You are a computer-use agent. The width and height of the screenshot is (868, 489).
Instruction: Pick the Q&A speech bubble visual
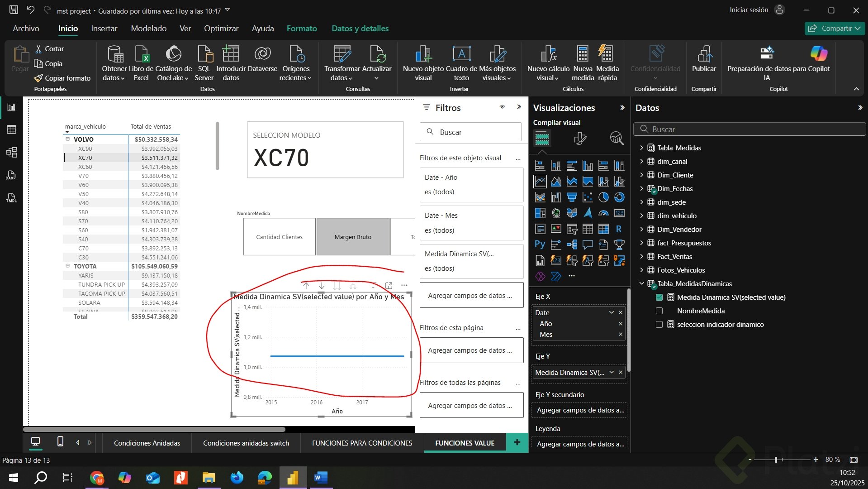(588, 245)
